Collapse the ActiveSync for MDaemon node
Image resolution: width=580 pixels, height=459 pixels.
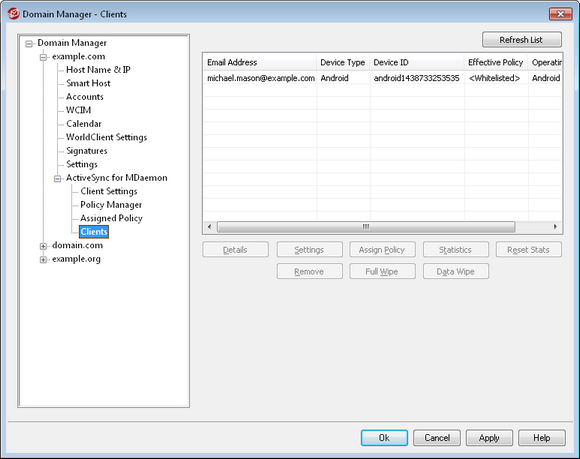pos(57,179)
